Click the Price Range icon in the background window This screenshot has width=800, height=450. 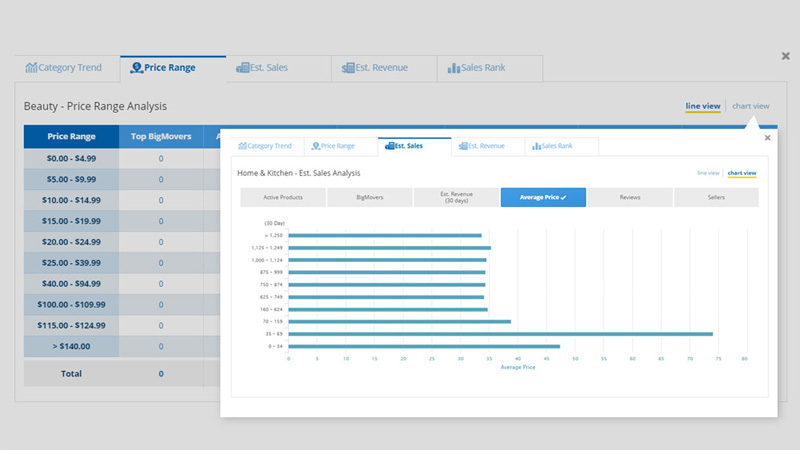(x=136, y=67)
